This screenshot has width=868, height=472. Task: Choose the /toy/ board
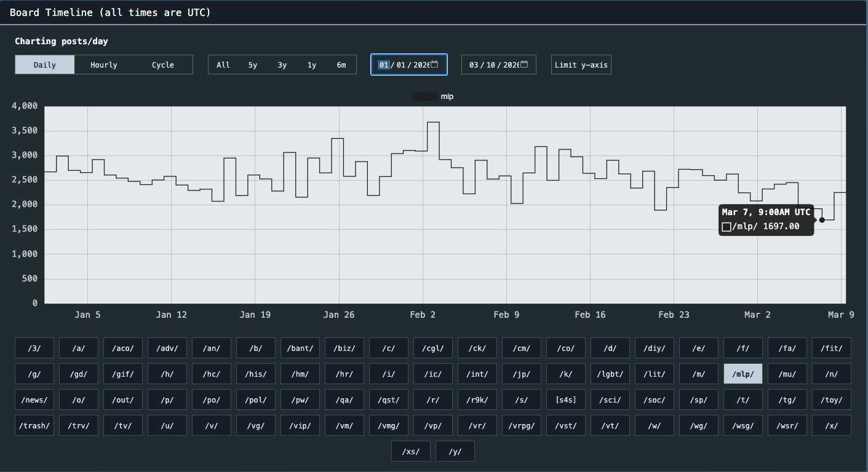click(832, 399)
